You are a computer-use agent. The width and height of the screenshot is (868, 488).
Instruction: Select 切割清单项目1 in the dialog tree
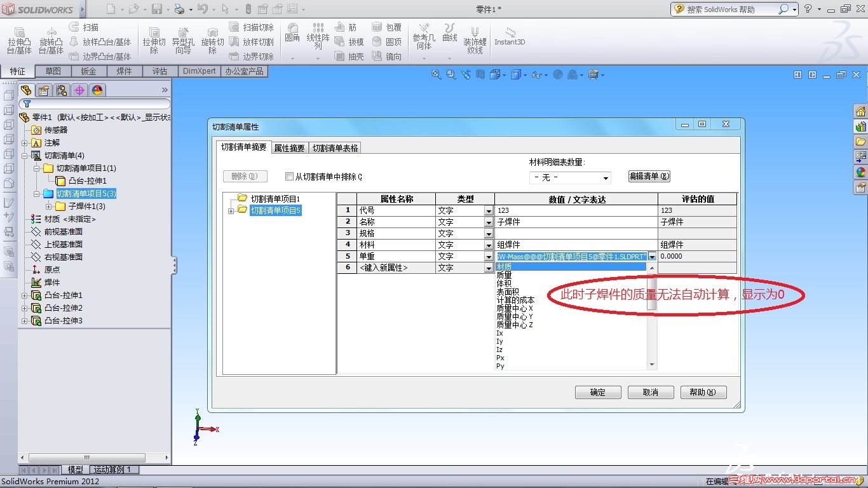[275, 199]
